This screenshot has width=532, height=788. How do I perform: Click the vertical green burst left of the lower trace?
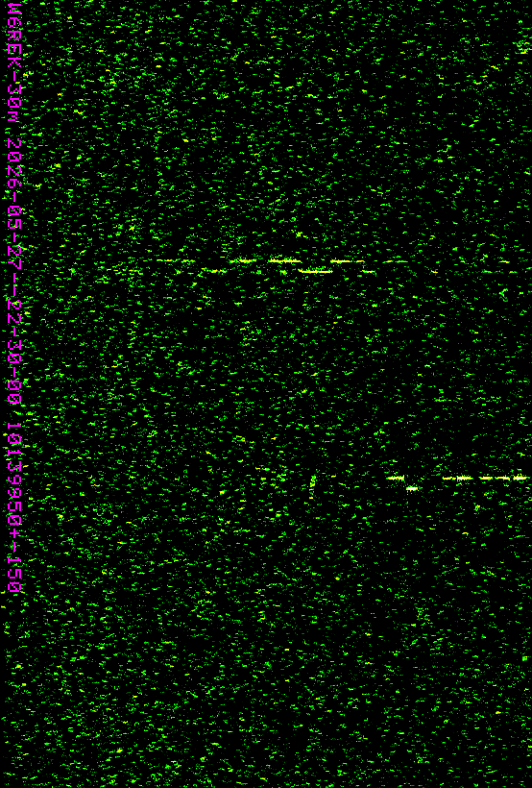tap(312, 486)
